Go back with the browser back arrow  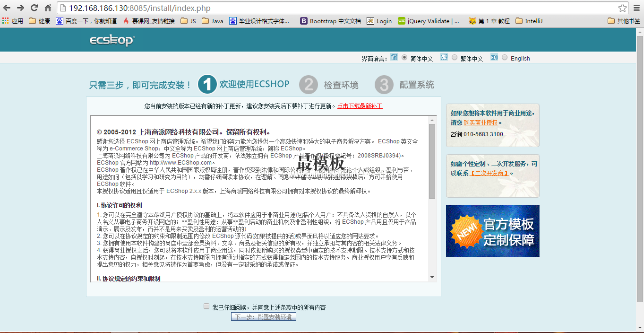pyautogui.click(x=7, y=8)
